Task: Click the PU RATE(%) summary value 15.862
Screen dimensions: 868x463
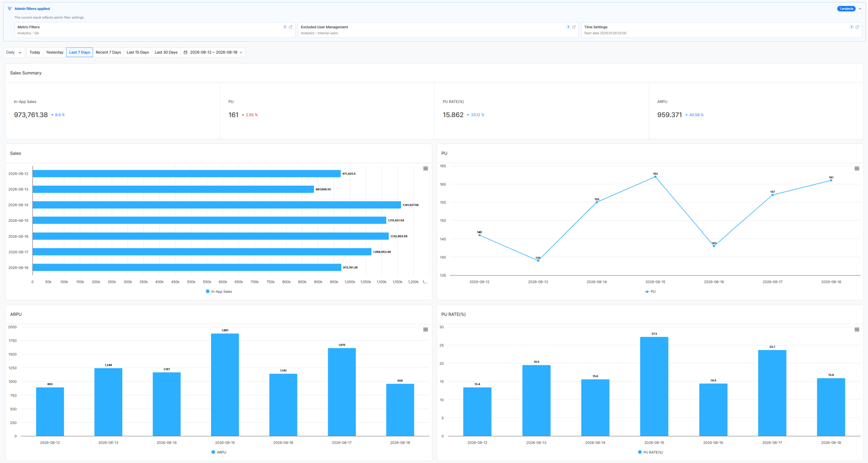Action: coord(453,115)
